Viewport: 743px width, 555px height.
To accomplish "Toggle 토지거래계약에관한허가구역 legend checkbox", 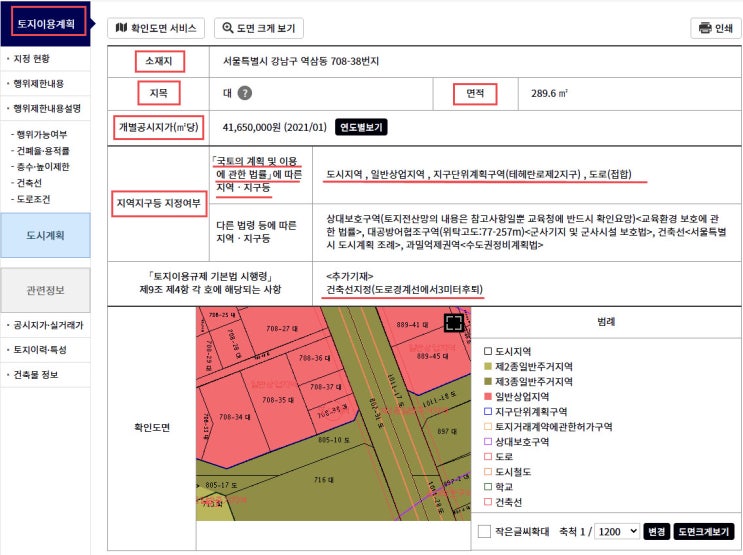I will [488, 427].
